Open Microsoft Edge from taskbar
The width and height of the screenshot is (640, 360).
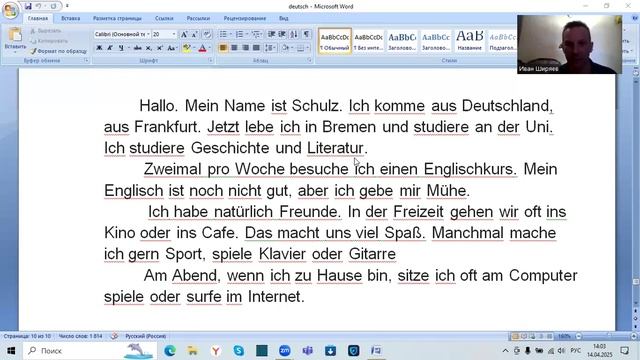click(x=170, y=351)
